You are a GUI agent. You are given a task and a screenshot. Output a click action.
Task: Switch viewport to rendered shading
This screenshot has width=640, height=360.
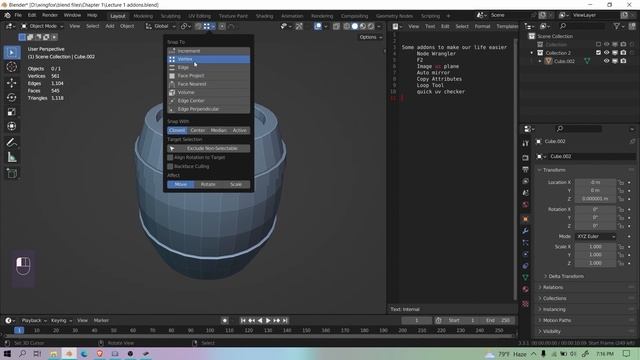click(x=371, y=26)
